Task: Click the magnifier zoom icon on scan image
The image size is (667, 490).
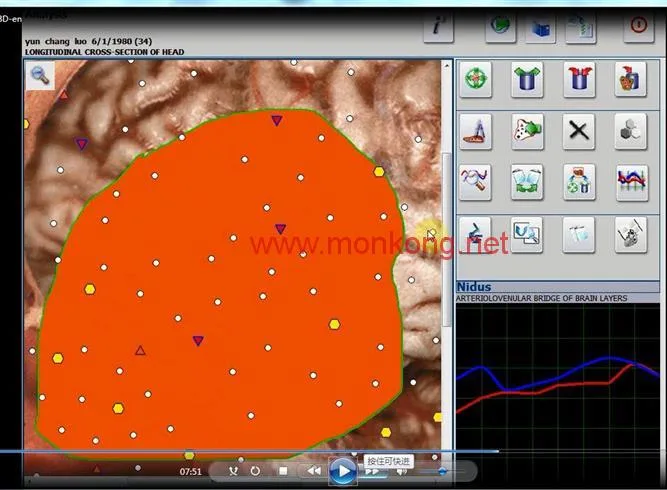Action: pyautogui.click(x=40, y=76)
